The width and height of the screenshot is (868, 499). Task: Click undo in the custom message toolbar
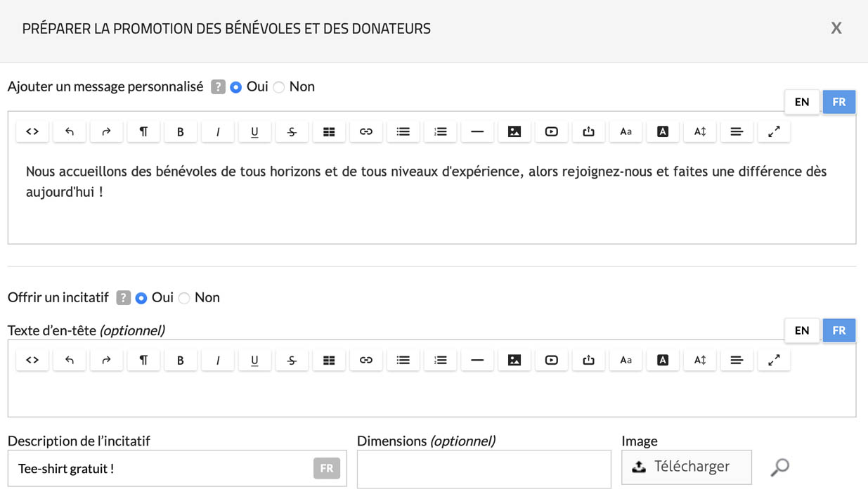tap(70, 131)
